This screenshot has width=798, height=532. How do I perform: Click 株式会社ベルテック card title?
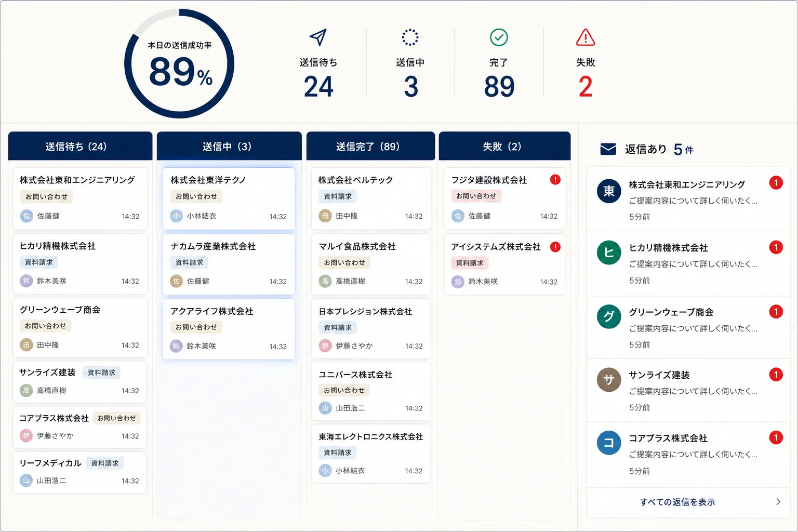pyautogui.click(x=356, y=180)
